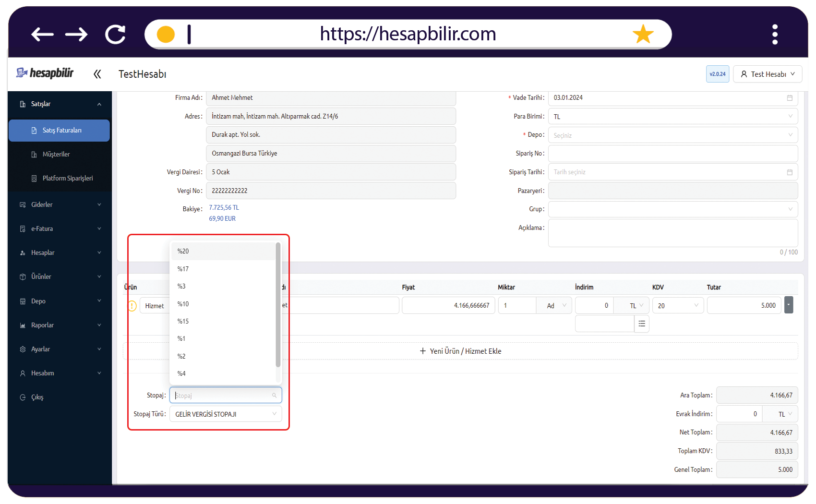Click browser back arrow

[x=42, y=34]
